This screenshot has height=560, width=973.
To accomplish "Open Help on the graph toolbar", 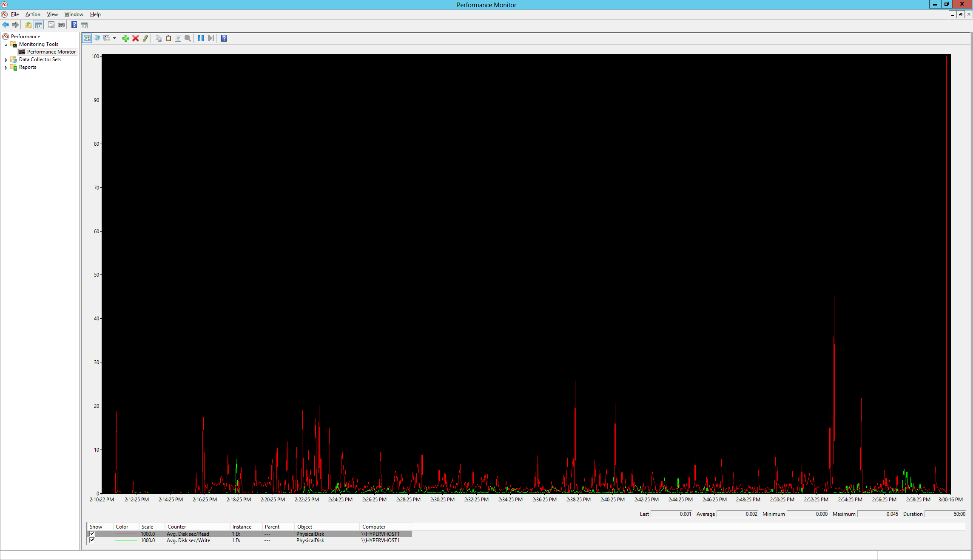I will (224, 38).
